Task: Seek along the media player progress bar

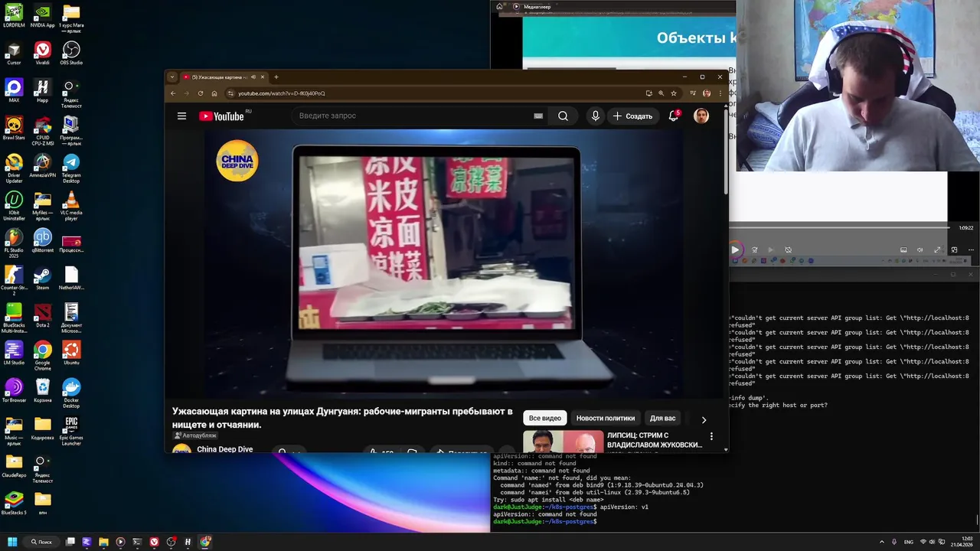Action: point(839,227)
